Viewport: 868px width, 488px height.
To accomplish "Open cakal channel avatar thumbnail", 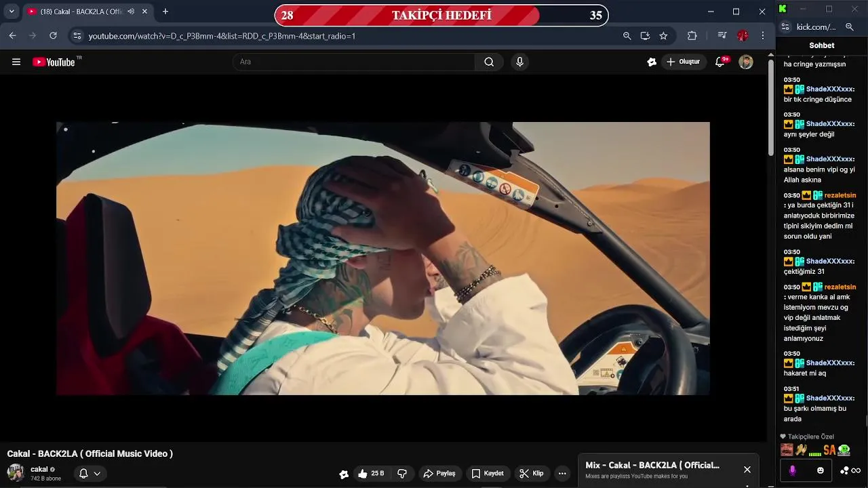I will 16,473.
